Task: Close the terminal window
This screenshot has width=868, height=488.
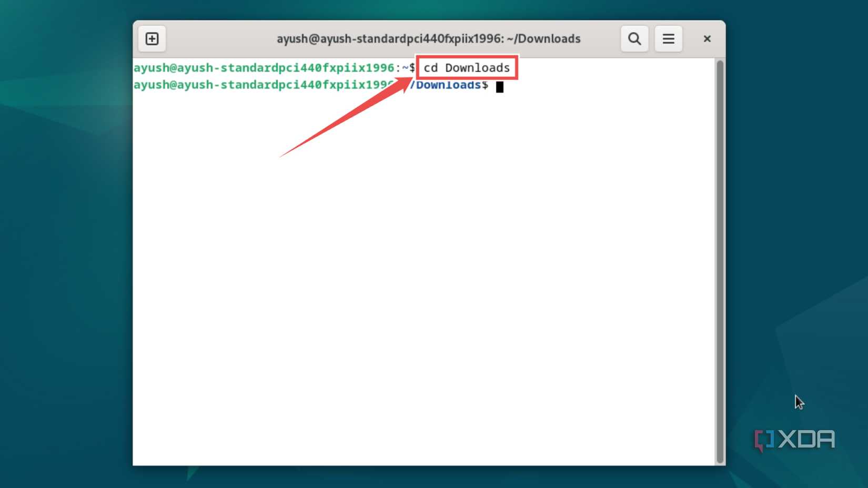Action: click(x=707, y=39)
